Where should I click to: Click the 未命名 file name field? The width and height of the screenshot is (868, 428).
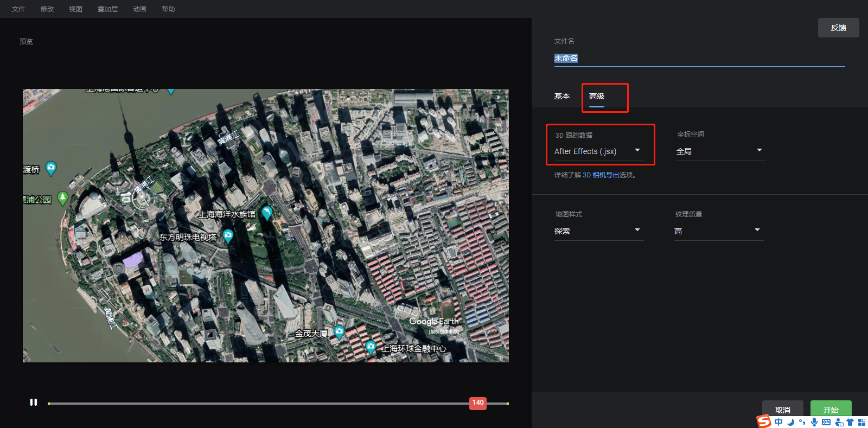699,58
